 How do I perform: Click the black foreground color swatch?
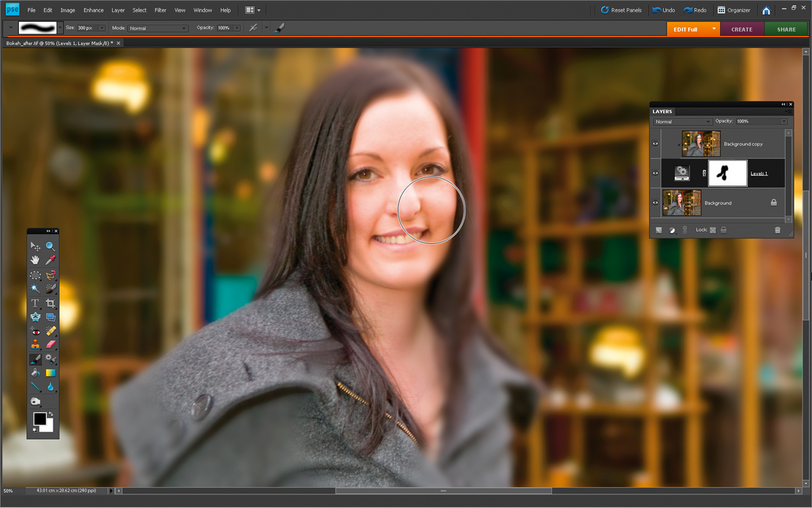(x=40, y=419)
